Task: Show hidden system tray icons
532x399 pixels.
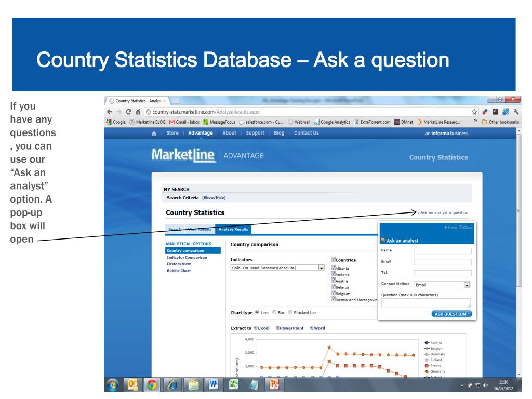Action: [462, 385]
